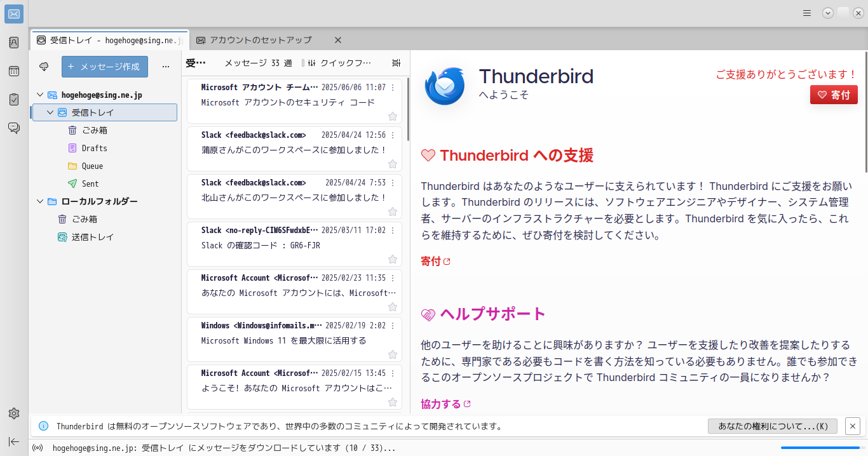Open the 蒲原さんがこのワークスペースに参加しました message
The height and width of the screenshot is (456, 868).
(x=295, y=149)
